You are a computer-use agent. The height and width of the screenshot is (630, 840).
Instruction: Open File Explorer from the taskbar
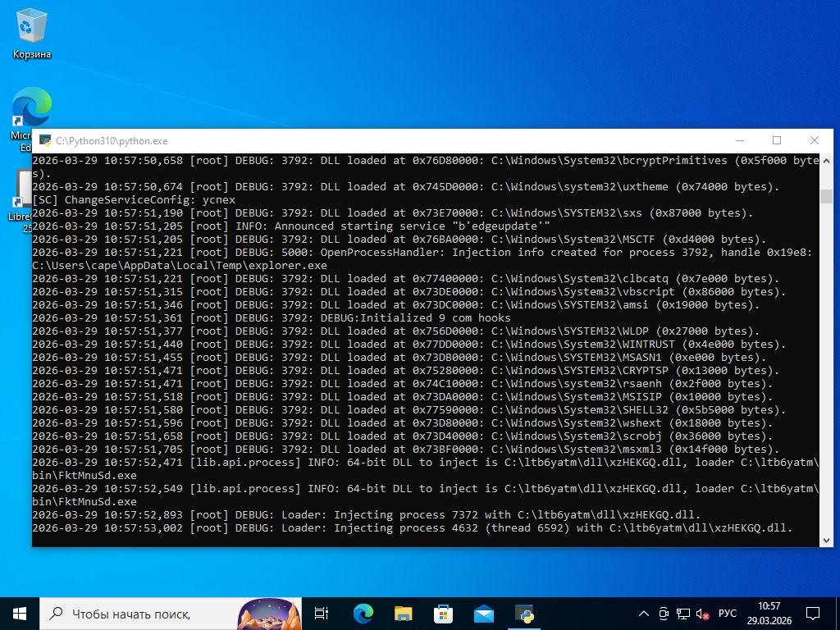pos(403,614)
